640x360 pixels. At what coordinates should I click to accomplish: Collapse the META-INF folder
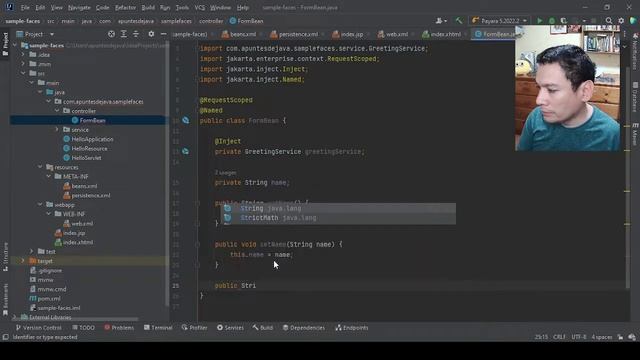coord(49,176)
